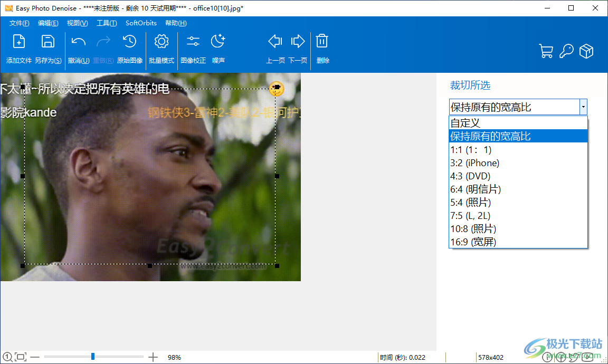This screenshot has height=364, width=608.
Task: Click the zoom slider thumb
Action: (x=93, y=356)
